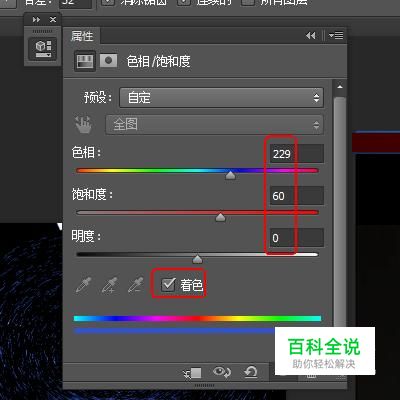Click the properties panel vertical scrollbar thumb

[x=340, y=213]
